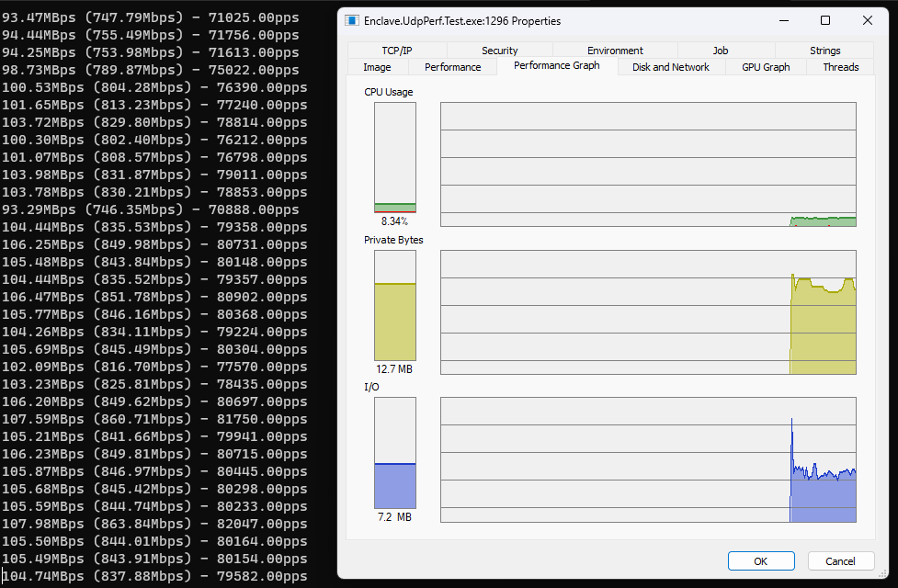Click terminal line 102.09MBps (816.70Mbps)

(154, 367)
